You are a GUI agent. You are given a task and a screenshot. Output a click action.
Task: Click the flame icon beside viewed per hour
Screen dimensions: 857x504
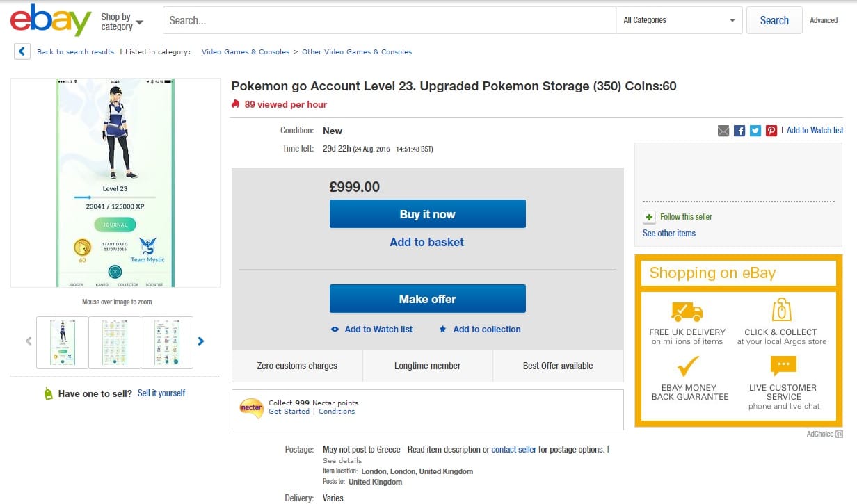236,104
